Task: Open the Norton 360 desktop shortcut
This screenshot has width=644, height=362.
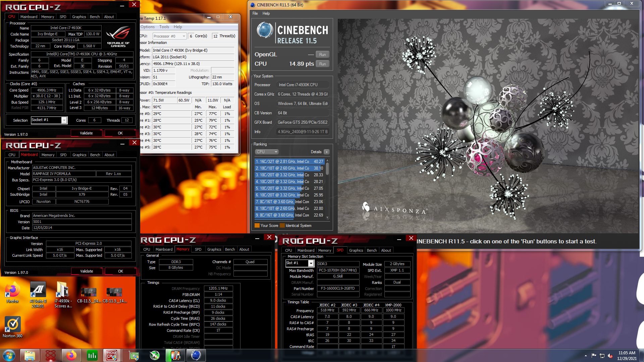Action: pyautogui.click(x=13, y=327)
